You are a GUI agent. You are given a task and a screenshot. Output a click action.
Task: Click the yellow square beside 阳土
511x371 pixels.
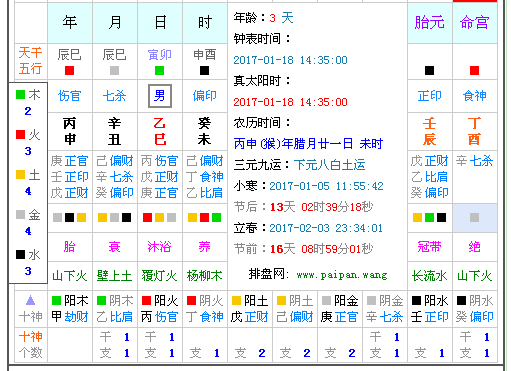click(x=236, y=301)
